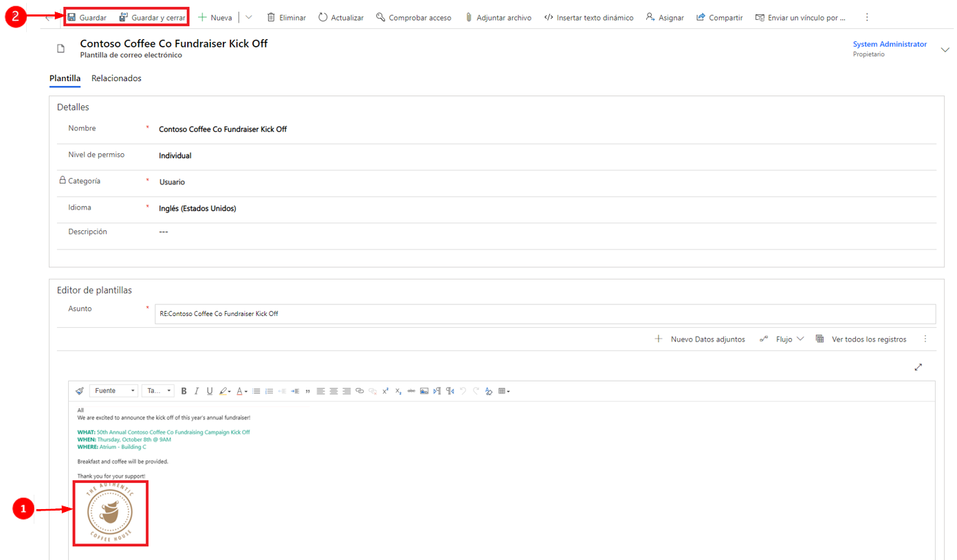Click the WHERE: Atrium - Building C line
This screenshot has height=560, width=957.
[x=112, y=447]
